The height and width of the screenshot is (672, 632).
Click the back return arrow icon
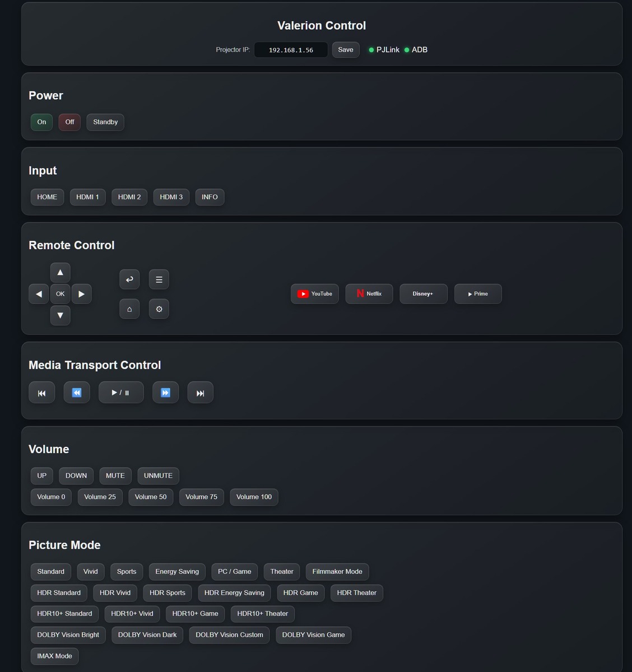pyautogui.click(x=129, y=279)
